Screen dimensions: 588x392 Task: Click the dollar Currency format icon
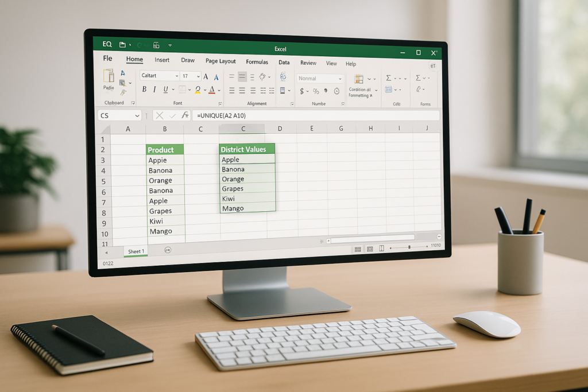302,91
